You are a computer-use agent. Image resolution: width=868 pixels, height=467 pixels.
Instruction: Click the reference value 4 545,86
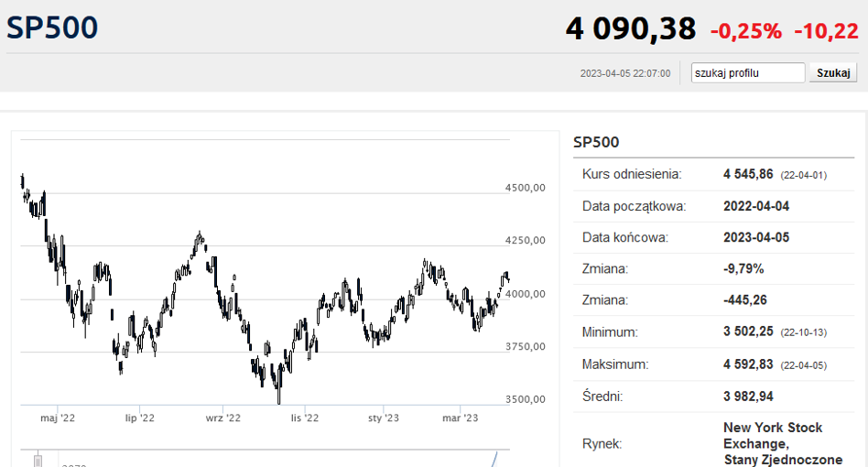click(748, 174)
